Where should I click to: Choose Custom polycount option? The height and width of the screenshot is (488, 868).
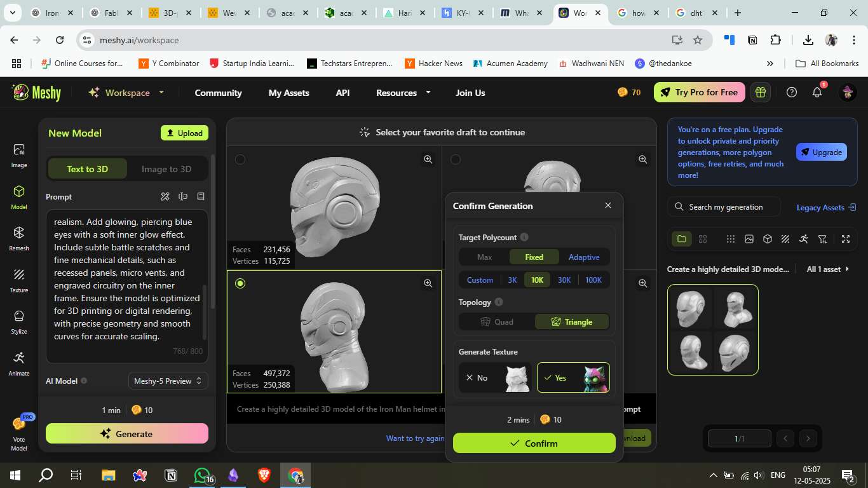pyautogui.click(x=480, y=280)
